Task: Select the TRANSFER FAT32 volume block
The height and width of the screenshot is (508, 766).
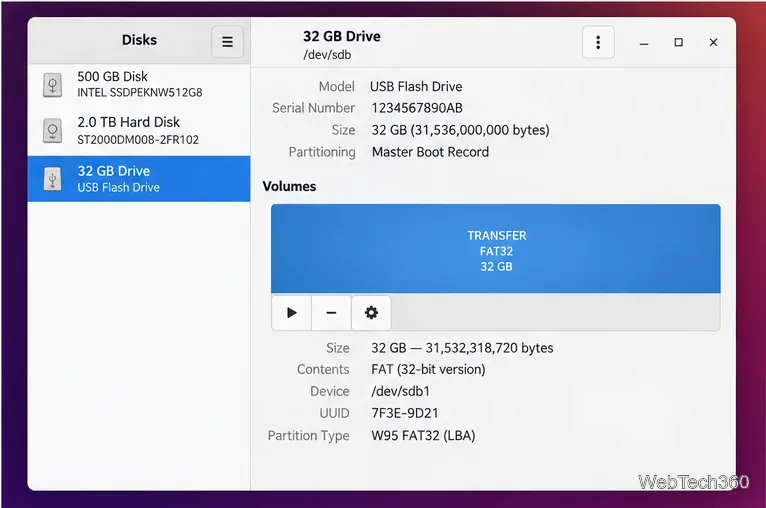Action: pyautogui.click(x=496, y=249)
